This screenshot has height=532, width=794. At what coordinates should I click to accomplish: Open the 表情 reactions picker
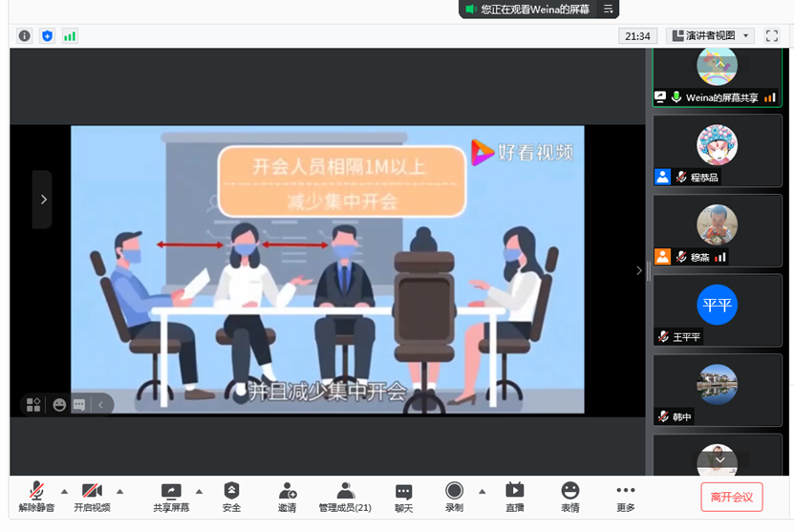coord(569,497)
